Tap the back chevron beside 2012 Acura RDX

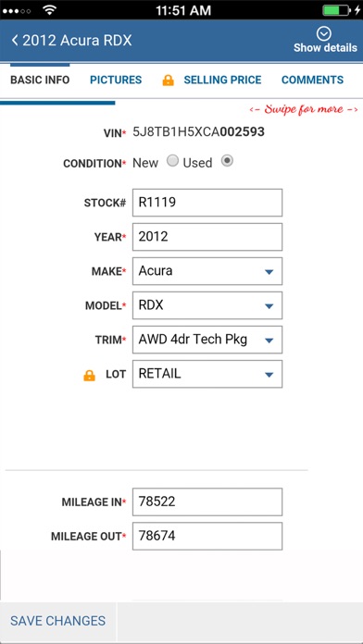point(15,41)
